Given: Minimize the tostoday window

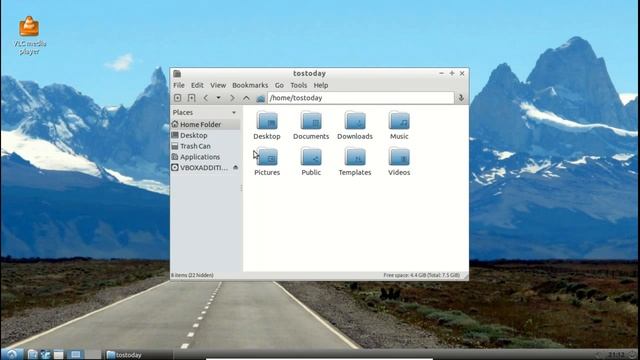Looking at the screenshot, I should click(x=441, y=73).
